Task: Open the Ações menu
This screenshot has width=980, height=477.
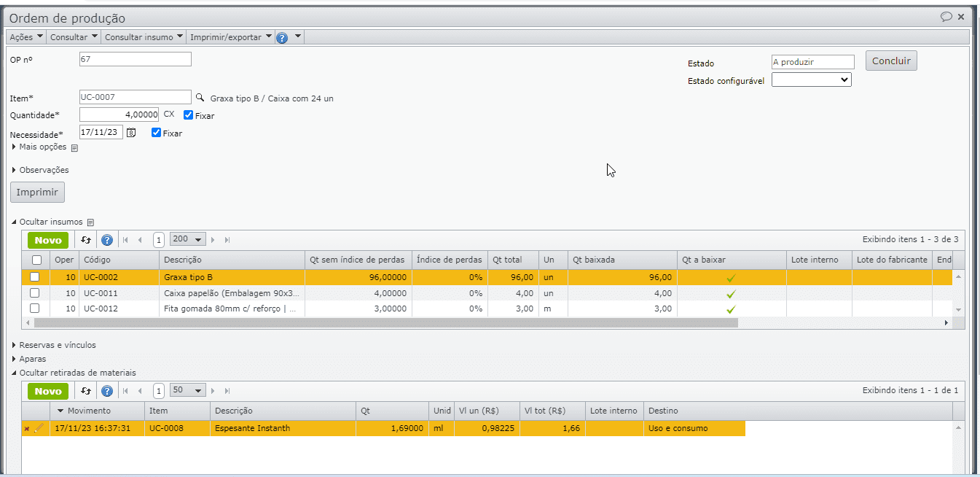Action: (26, 36)
